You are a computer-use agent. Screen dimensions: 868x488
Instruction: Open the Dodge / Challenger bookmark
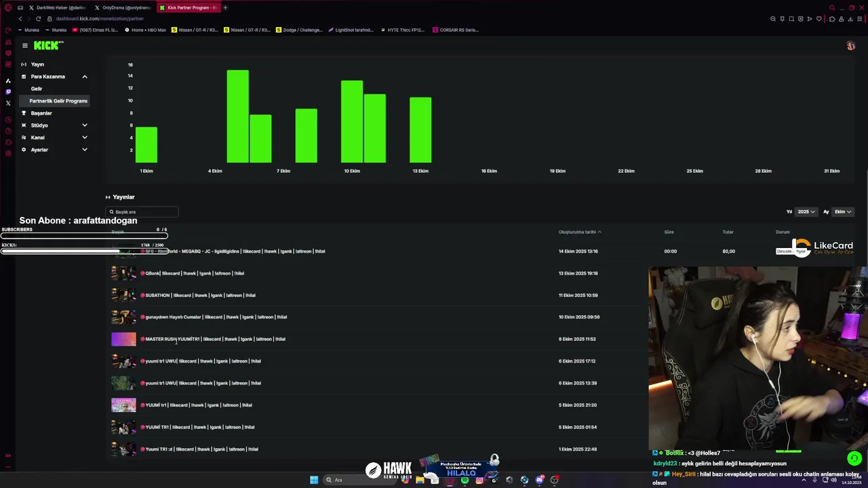click(299, 30)
